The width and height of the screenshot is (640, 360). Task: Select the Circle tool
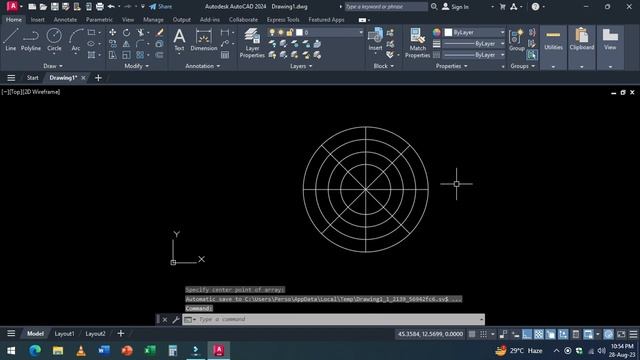[54, 40]
